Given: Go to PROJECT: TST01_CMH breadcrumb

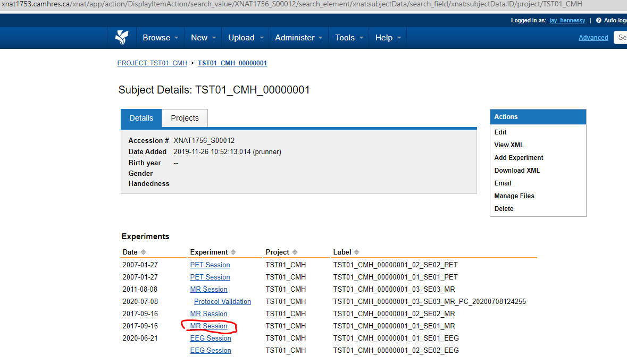Looking at the screenshot, I should click(x=152, y=63).
